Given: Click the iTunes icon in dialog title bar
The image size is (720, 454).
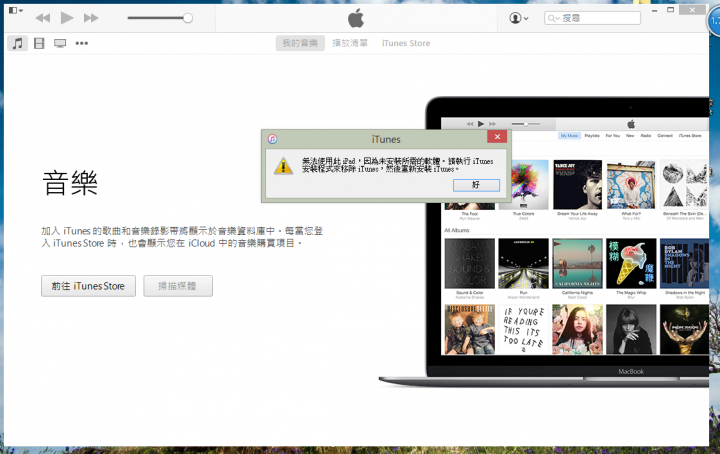Looking at the screenshot, I should tap(272, 139).
